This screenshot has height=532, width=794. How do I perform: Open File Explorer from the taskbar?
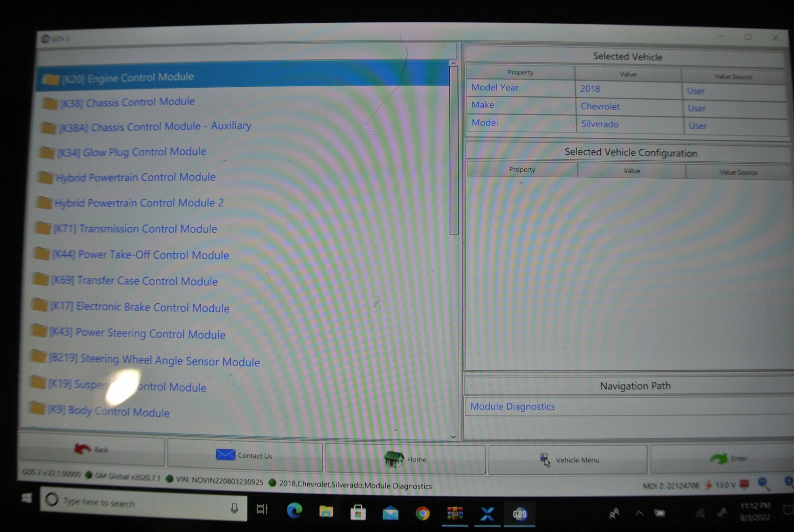tap(326, 512)
